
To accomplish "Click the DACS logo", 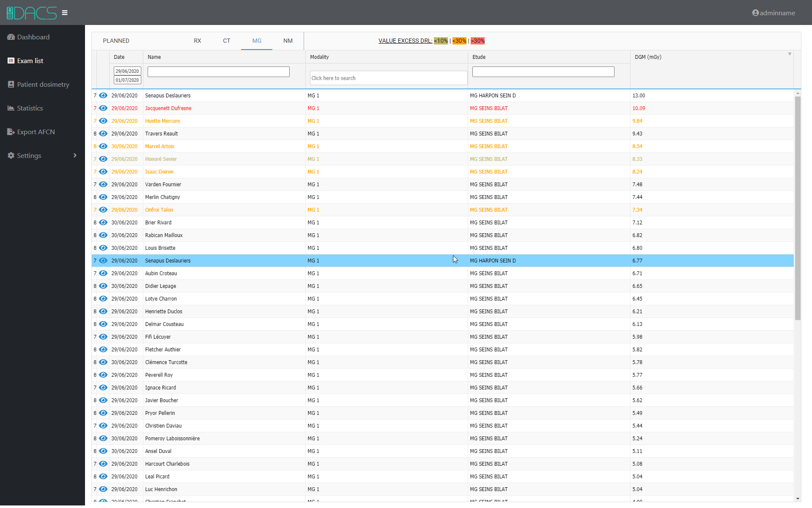I will (x=32, y=13).
